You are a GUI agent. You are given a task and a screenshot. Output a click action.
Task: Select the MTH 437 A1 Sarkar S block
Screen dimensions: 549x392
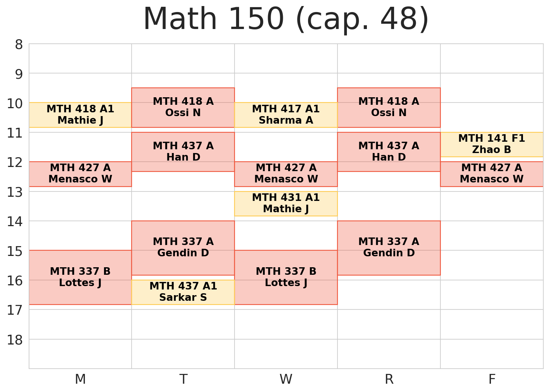(183, 292)
